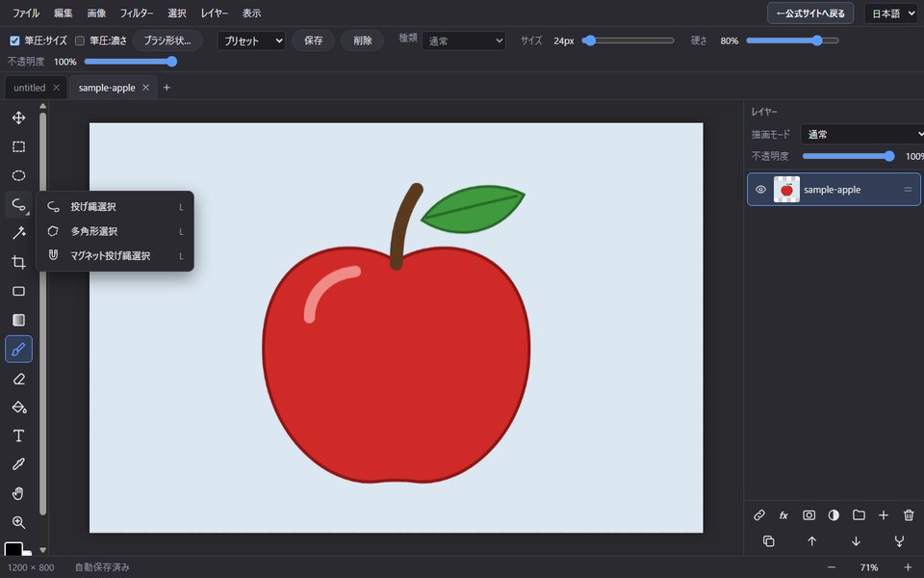Uncheck the 筆圧:サイズ checkbox

coord(14,40)
